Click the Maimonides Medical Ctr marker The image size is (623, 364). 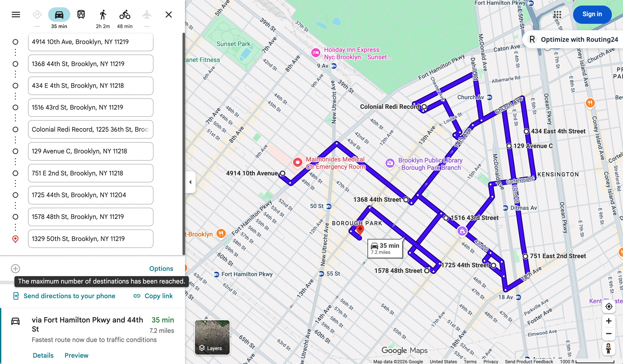[298, 163]
